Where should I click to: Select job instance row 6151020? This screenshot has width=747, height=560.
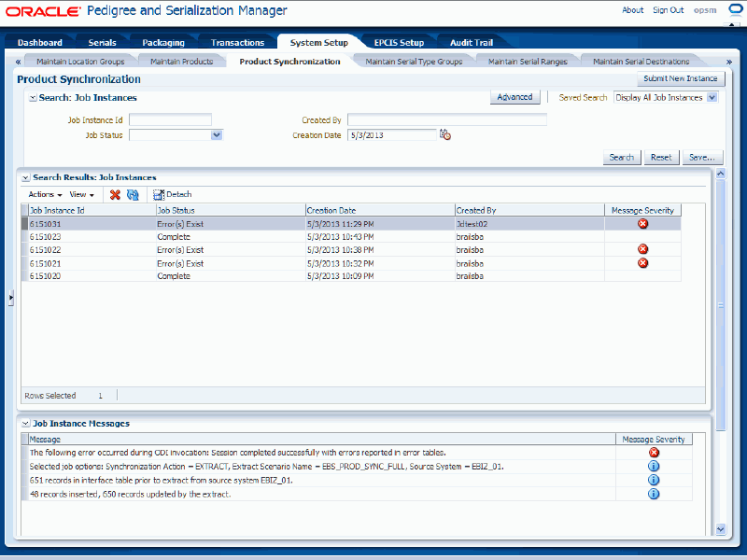click(352, 276)
